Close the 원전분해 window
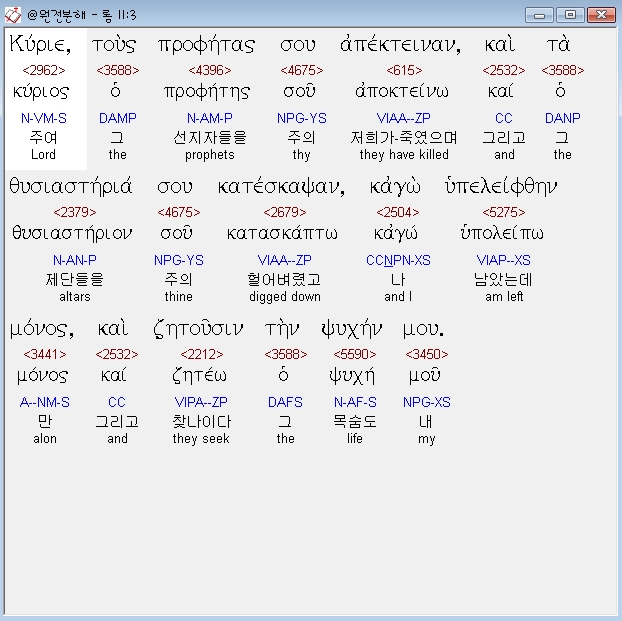This screenshot has height=621, width=622. [x=601, y=15]
